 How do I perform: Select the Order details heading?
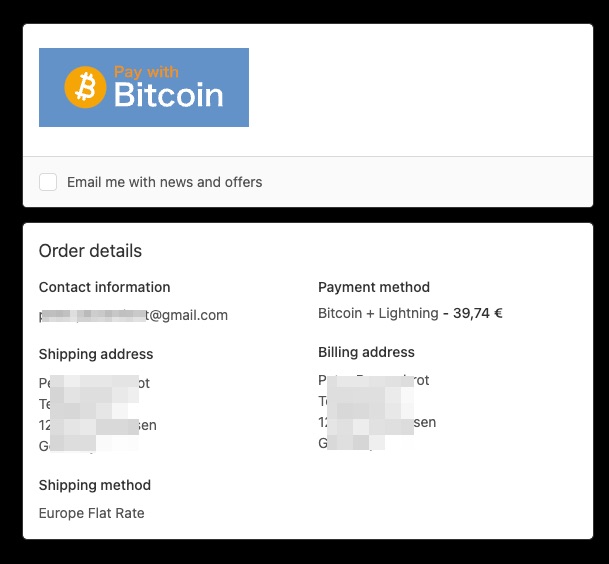click(90, 251)
